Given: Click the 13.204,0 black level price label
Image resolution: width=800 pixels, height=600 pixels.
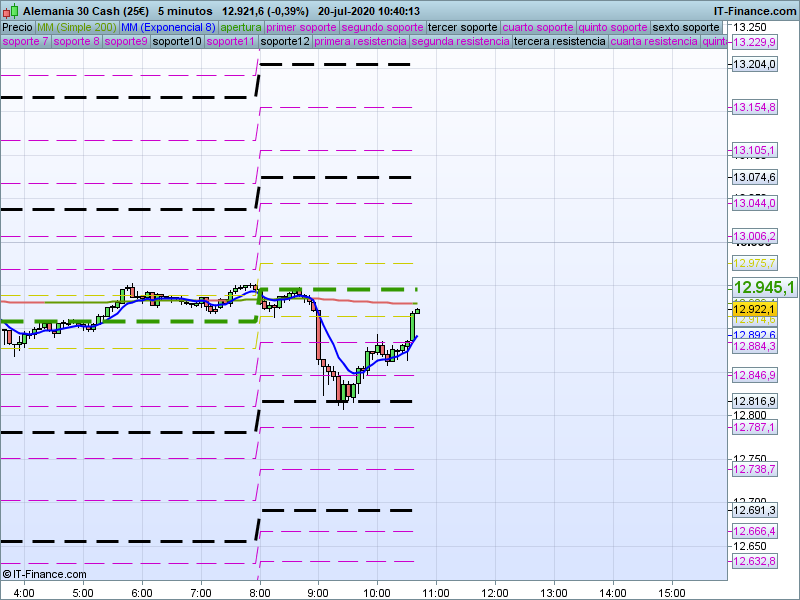Looking at the screenshot, I should [x=755, y=65].
